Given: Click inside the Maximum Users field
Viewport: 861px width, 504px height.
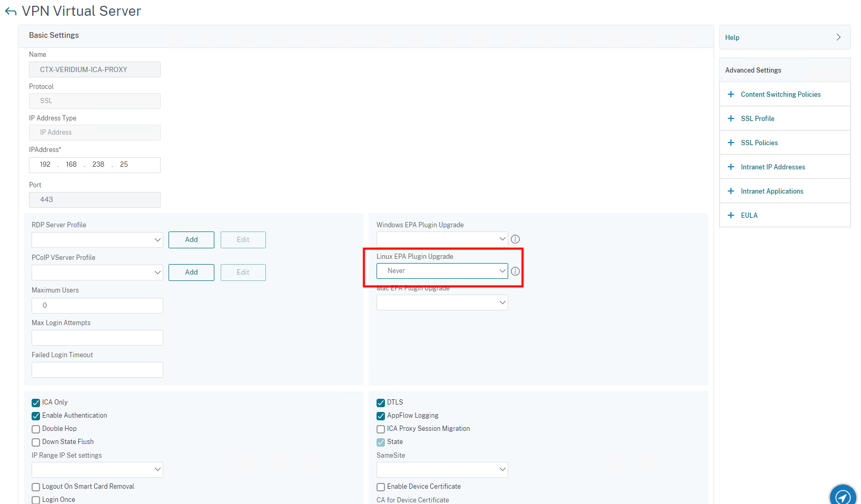Looking at the screenshot, I should (x=97, y=305).
